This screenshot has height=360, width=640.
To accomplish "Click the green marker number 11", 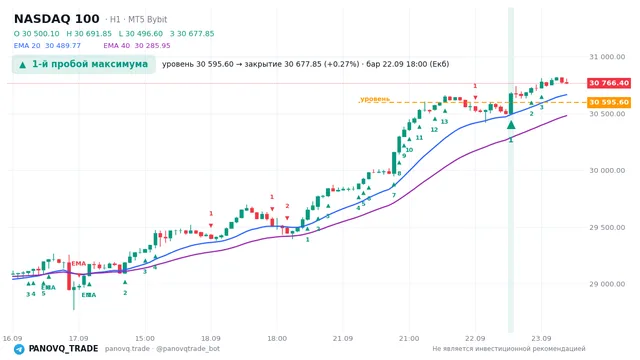I will (419, 138).
